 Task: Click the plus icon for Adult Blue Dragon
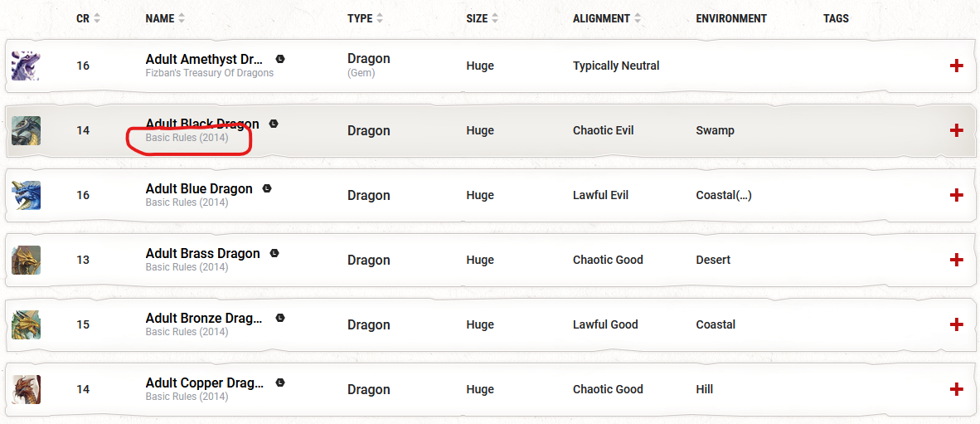click(x=956, y=195)
